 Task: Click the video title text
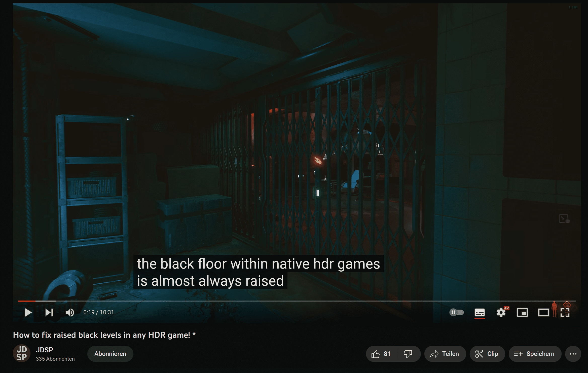104,335
